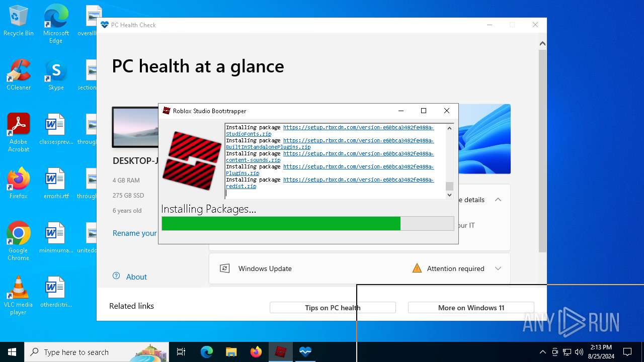
Task: Open otherdistri document on desktop
Action: click(56, 292)
